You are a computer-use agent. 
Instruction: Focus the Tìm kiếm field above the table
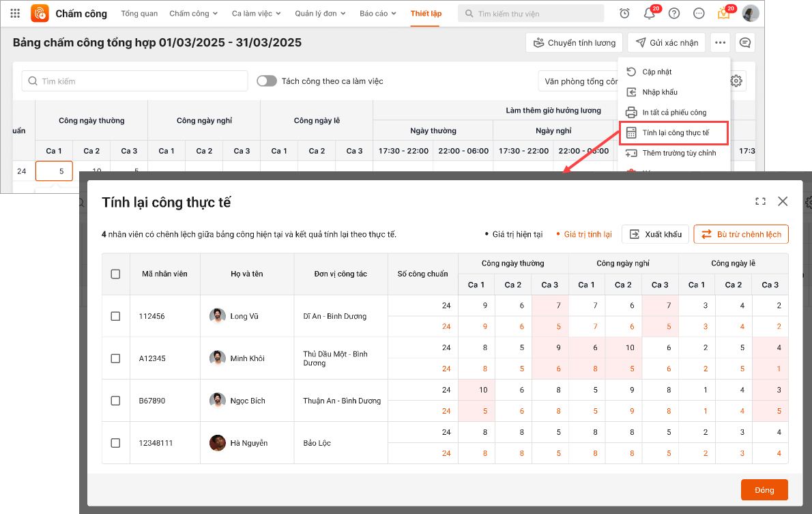click(134, 81)
